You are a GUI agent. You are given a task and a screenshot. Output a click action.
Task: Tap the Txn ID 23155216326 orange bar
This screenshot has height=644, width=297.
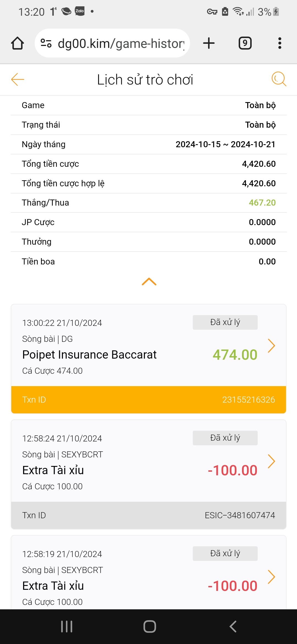click(148, 400)
